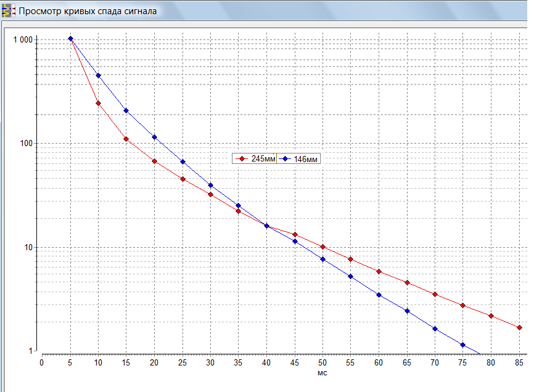Click the blue data point at 65 ms
The width and height of the screenshot is (534, 392).
coord(408,311)
